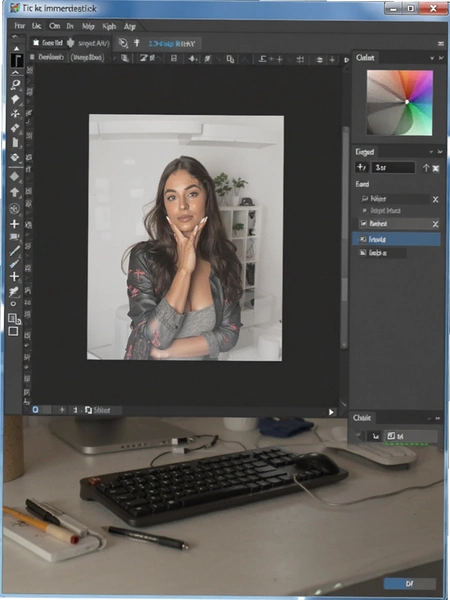
Task: Switch to the blue-highlighted document tab
Action: (171, 44)
